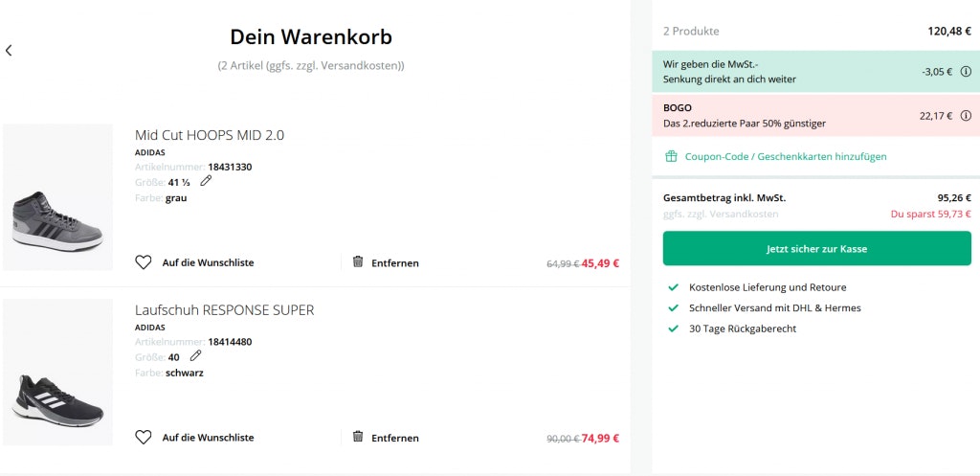The height and width of the screenshot is (476, 980).
Task: Add RESPONSE SUPER to Wunschliste text
Action: (208, 438)
